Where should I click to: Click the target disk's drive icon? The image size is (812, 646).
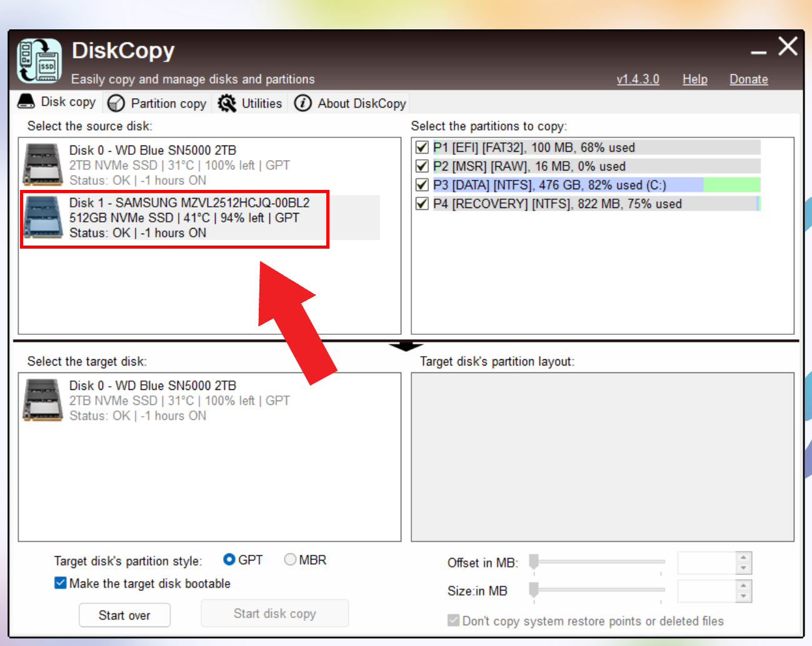click(x=42, y=400)
